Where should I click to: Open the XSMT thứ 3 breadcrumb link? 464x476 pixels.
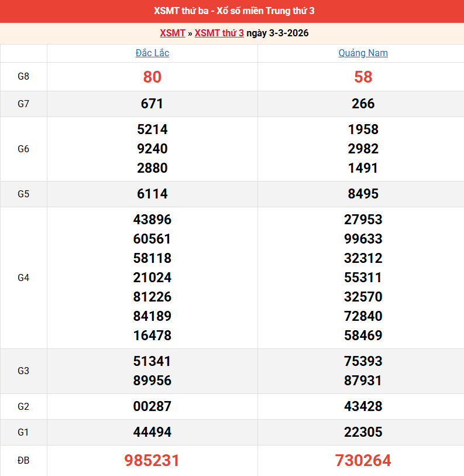coord(219,33)
